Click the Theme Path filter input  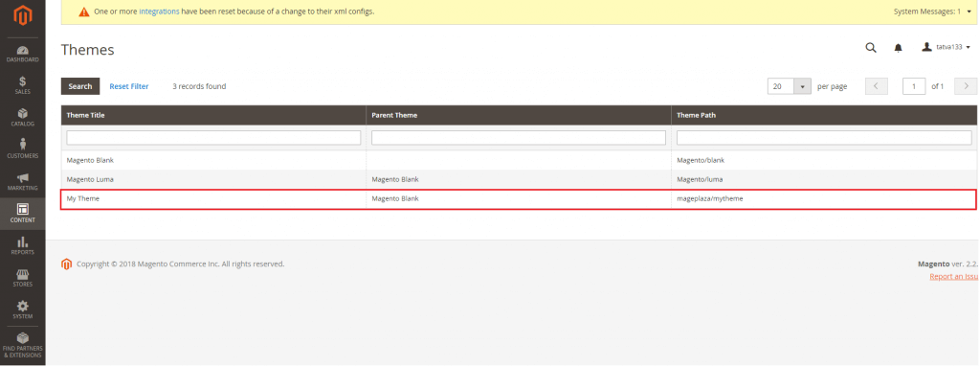(x=824, y=138)
